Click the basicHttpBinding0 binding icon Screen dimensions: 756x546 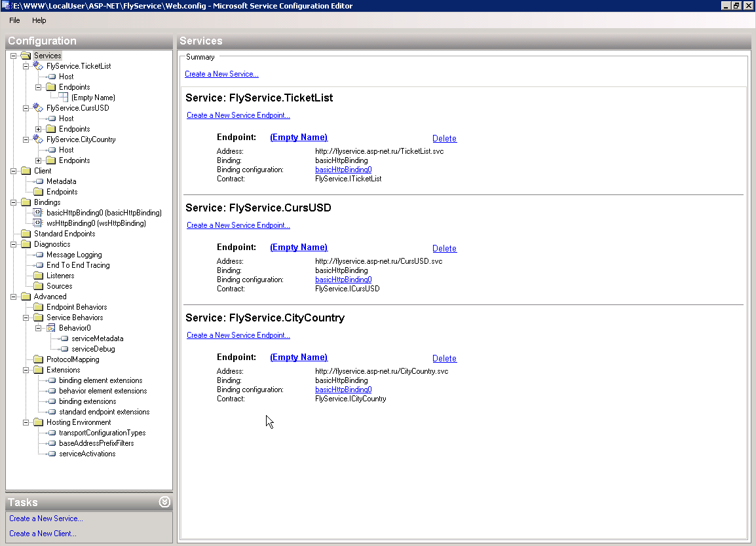(38, 213)
